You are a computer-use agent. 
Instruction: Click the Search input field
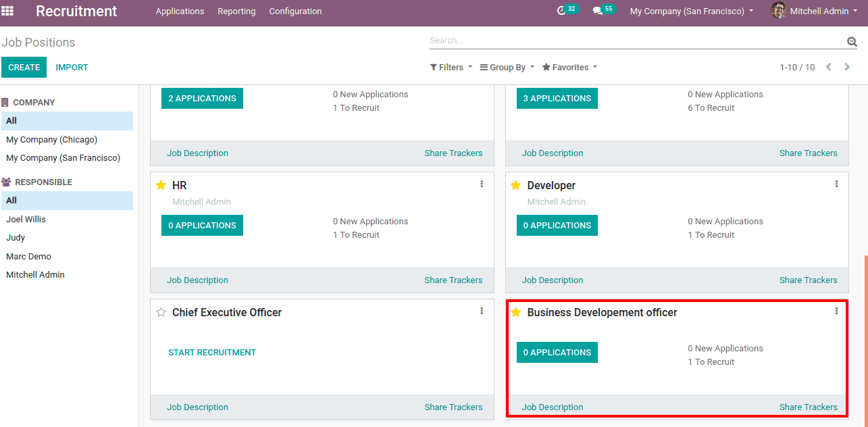pyautogui.click(x=637, y=41)
